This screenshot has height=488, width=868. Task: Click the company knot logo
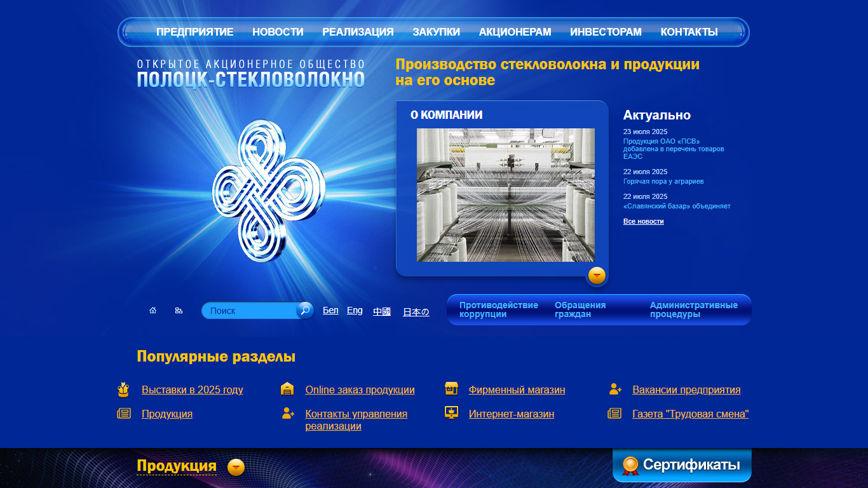pyautogui.click(x=269, y=190)
